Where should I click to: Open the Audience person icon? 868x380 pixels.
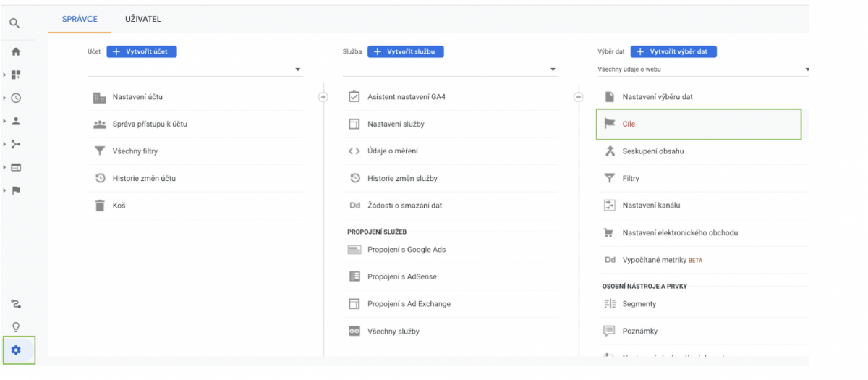(16, 121)
